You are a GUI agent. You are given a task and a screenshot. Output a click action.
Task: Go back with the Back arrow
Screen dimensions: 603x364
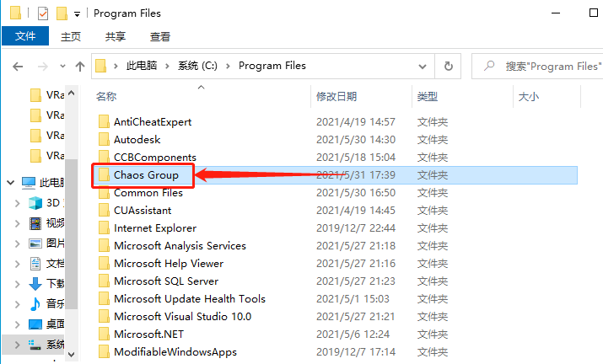[18, 67]
